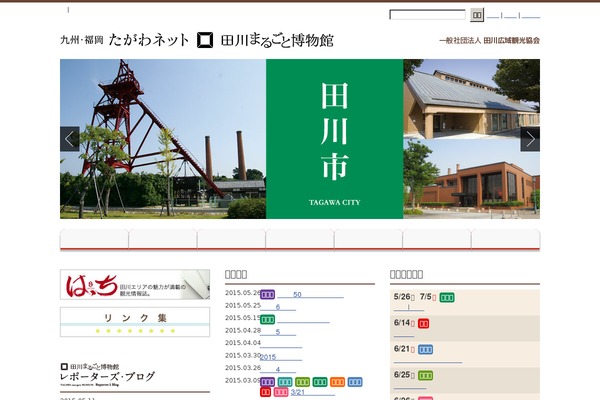Click the 田川市 TAGAWA CITY green slide panel
The image size is (600, 400).
pyautogui.click(x=334, y=139)
